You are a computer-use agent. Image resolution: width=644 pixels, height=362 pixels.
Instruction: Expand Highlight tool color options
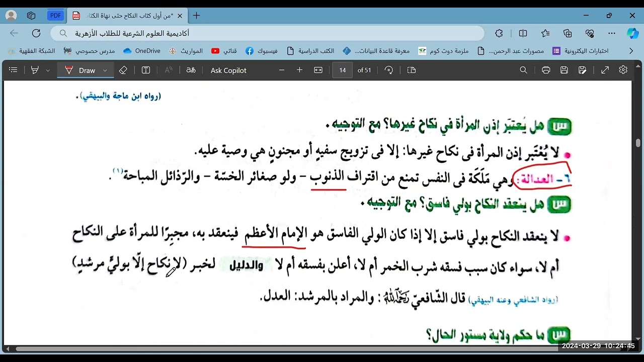(x=48, y=70)
